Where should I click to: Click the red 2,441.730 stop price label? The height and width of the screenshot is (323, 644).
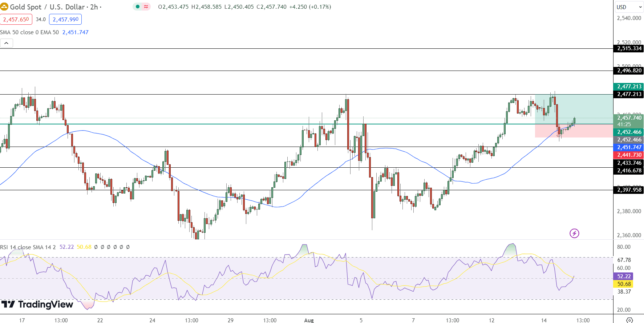629,155
